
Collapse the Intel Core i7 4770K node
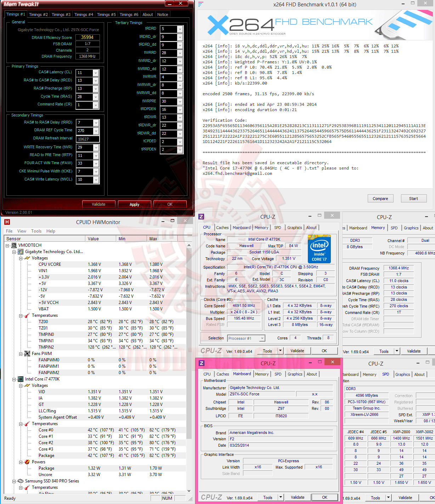pos(14,379)
